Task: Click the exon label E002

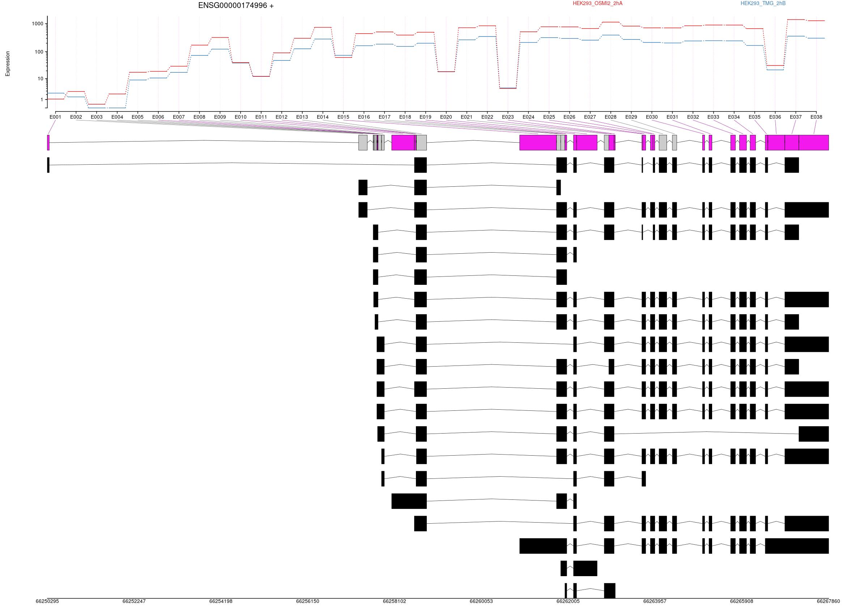Action: [76, 117]
